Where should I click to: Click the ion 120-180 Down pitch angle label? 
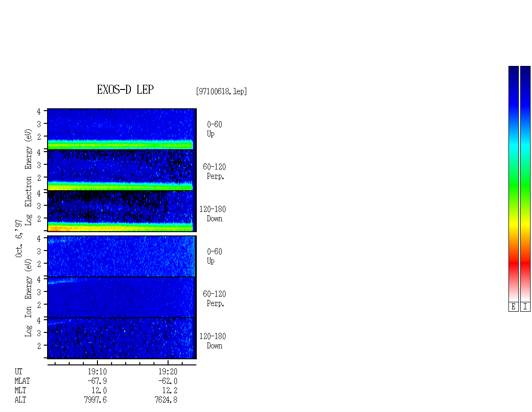212,341
